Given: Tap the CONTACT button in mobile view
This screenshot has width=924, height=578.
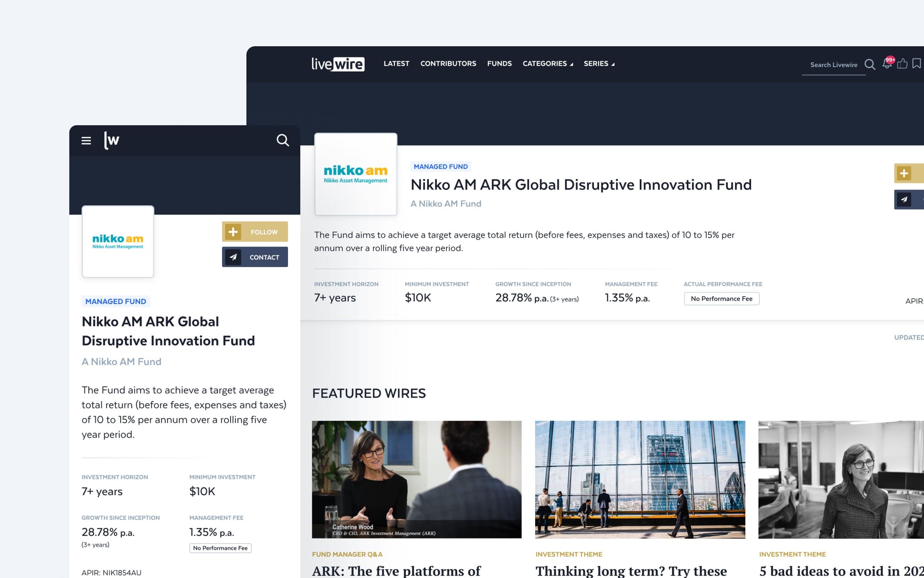Looking at the screenshot, I should pos(255,257).
